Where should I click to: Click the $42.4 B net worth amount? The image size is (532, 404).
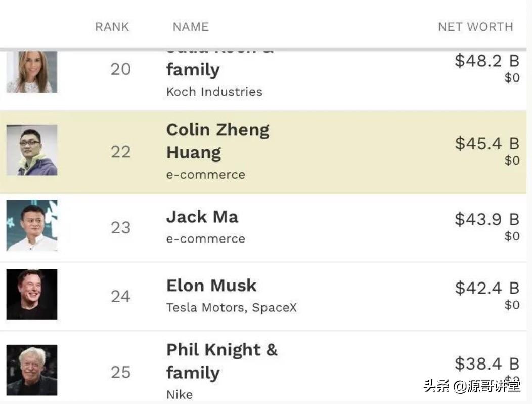click(x=487, y=288)
